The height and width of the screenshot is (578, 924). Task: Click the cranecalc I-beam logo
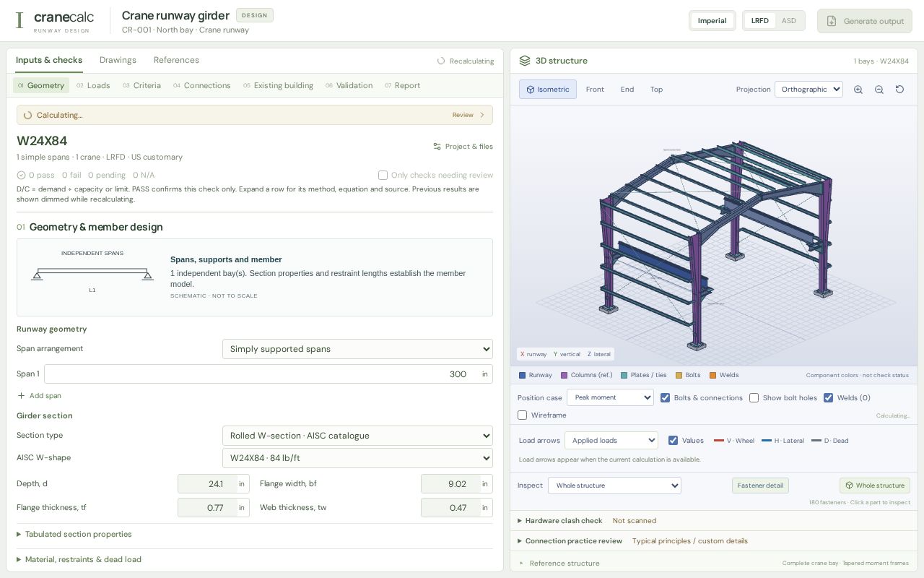pos(19,20)
